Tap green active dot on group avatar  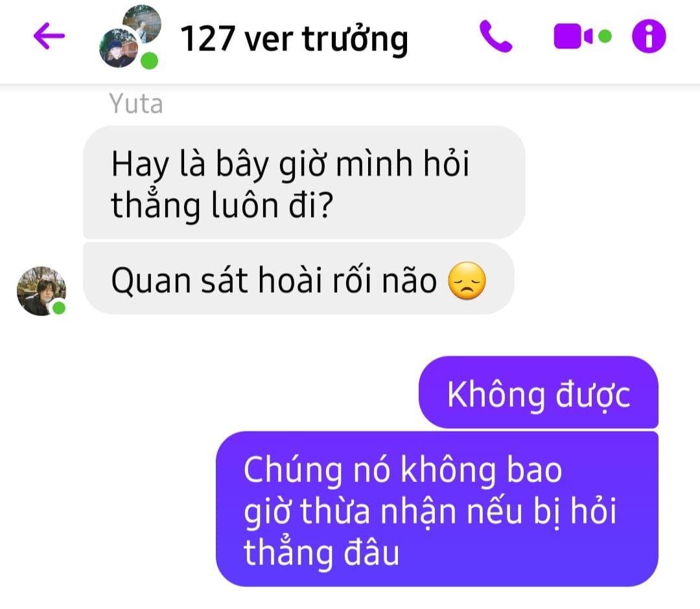click(x=150, y=61)
